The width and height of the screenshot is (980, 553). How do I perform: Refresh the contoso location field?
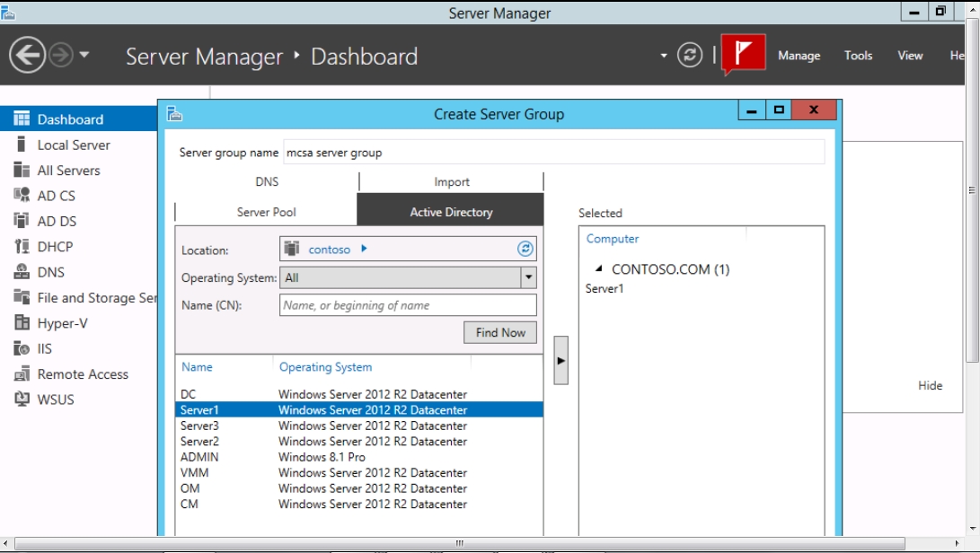tap(525, 249)
